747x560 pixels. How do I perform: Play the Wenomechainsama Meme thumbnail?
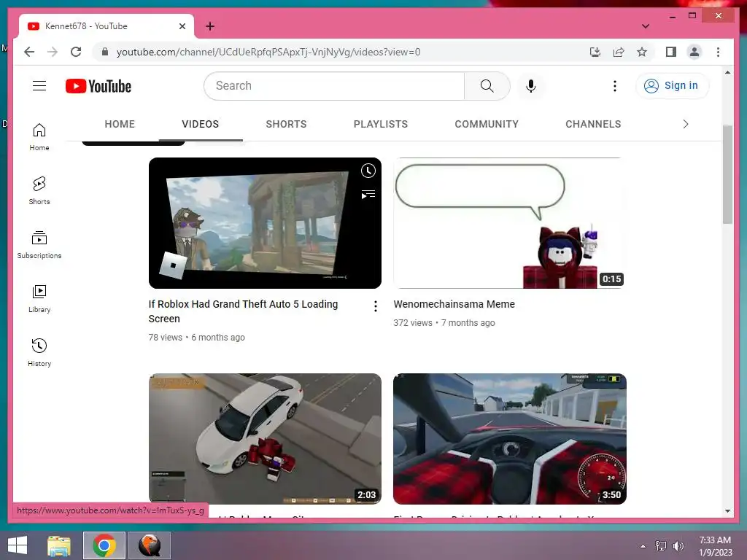tap(510, 223)
